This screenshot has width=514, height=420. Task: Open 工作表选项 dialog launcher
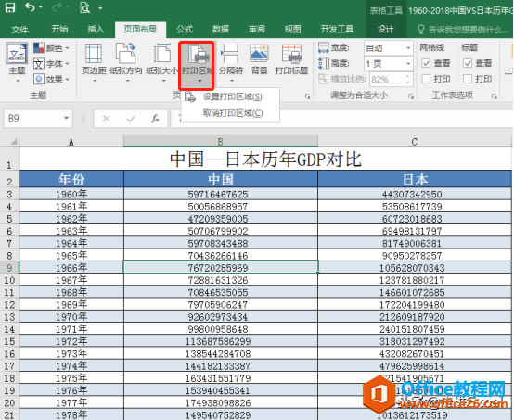coord(494,96)
